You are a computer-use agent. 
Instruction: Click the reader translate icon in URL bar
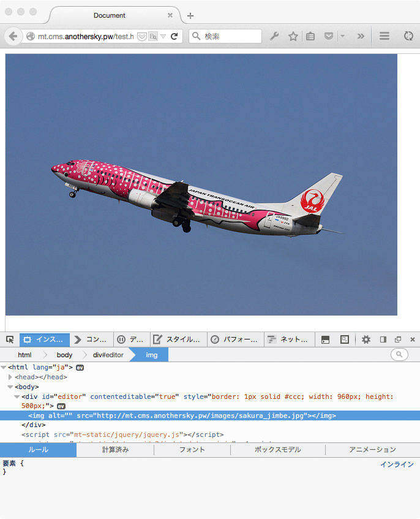[153, 36]
